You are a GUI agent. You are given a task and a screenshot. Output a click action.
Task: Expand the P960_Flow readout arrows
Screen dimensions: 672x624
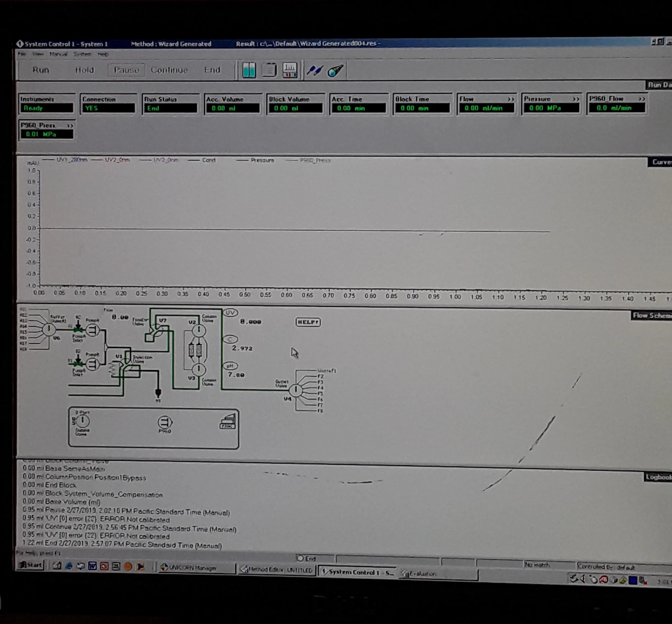pos(642,99)
